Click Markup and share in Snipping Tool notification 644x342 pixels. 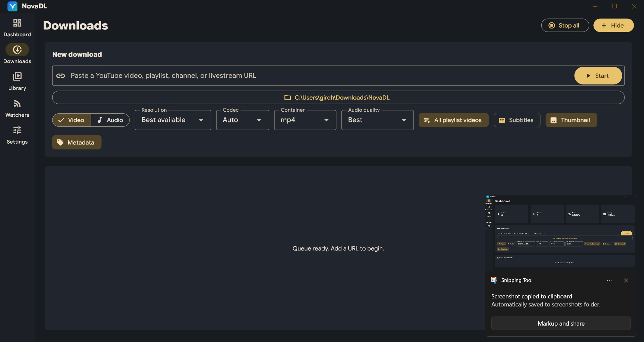click(561, 324)
